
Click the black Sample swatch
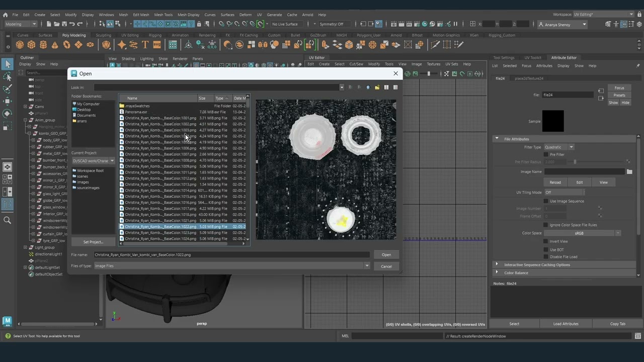point(553,121)
